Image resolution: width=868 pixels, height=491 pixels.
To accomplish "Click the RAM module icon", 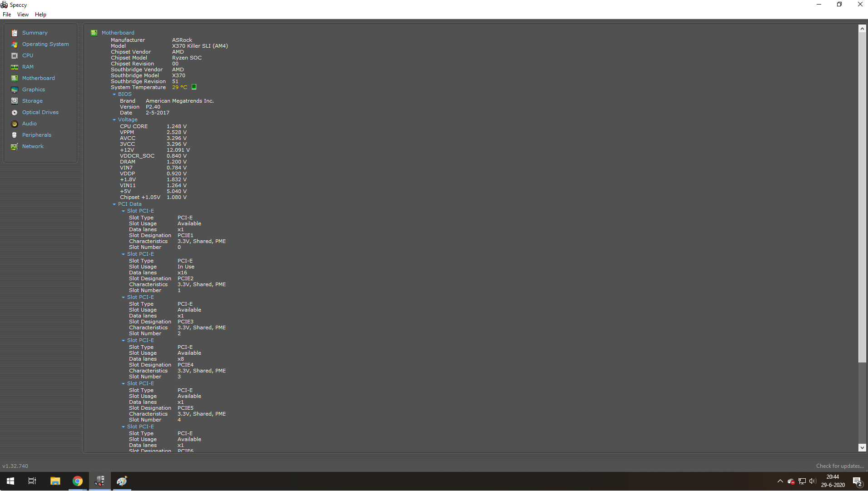I will click(15, 67).
